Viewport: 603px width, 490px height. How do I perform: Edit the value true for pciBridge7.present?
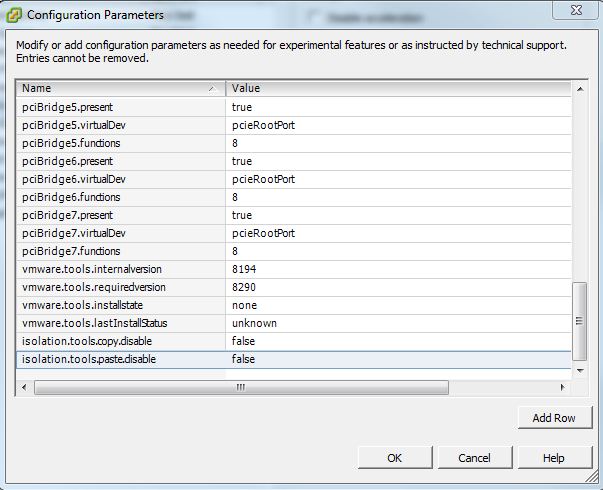point(398,215)
